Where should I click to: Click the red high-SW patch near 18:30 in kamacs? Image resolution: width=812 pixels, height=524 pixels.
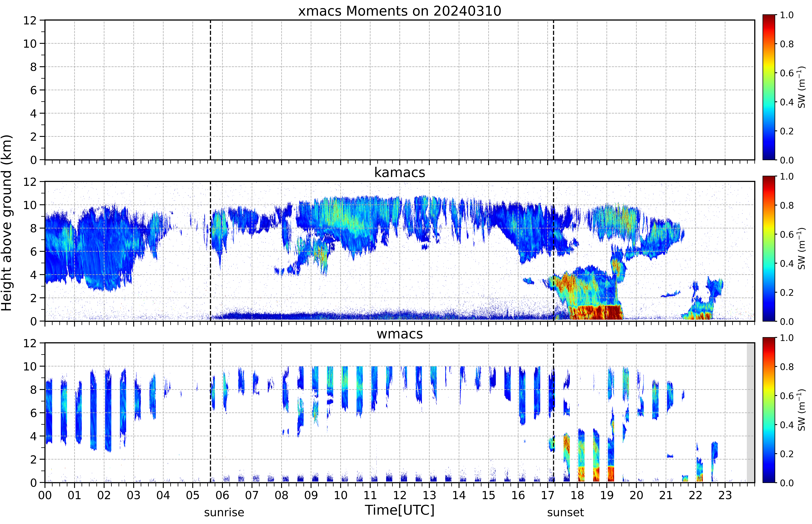596,312
